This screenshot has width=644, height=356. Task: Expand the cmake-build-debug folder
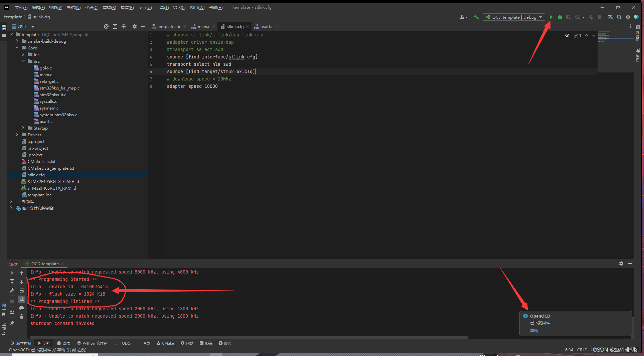pos(17,41)
